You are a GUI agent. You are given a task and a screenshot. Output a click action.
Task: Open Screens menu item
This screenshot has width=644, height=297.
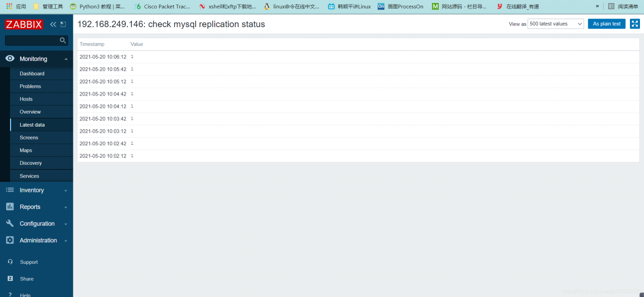click(29, 137)
